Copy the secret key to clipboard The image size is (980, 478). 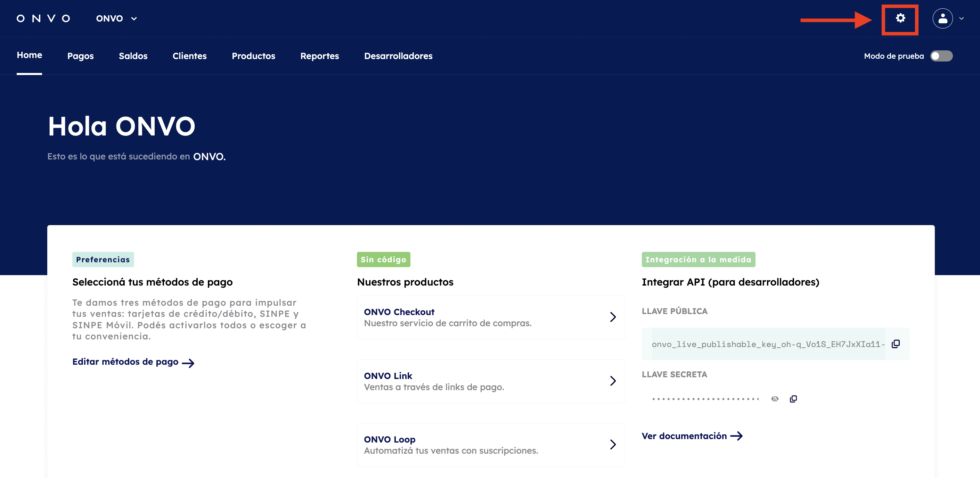point(793,399)
